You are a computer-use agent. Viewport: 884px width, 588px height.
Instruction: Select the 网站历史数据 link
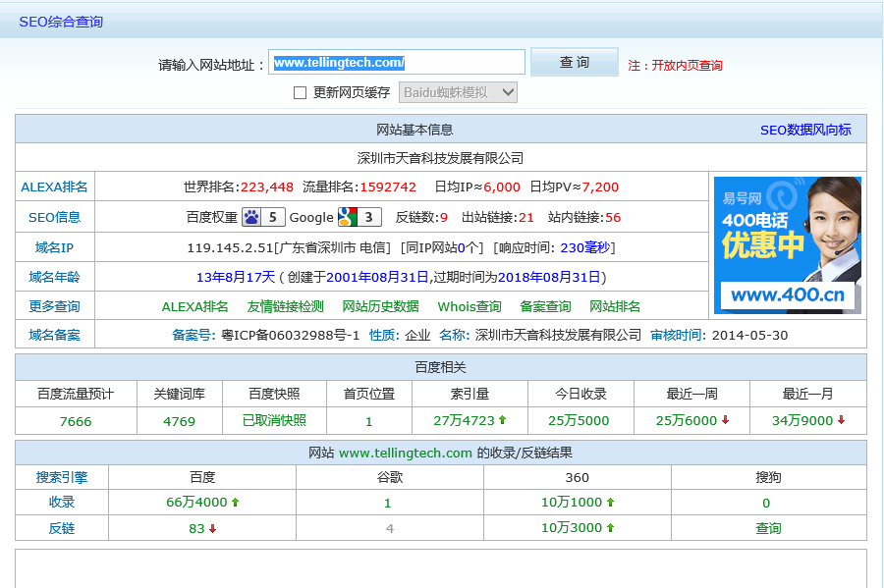click(380, 306)
